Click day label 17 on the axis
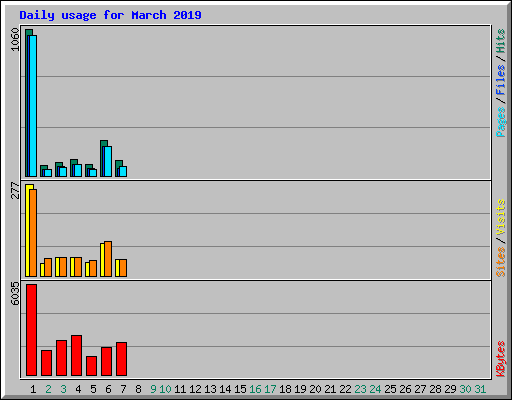Viewport: 512px width, 400px height. pos(270,389)
